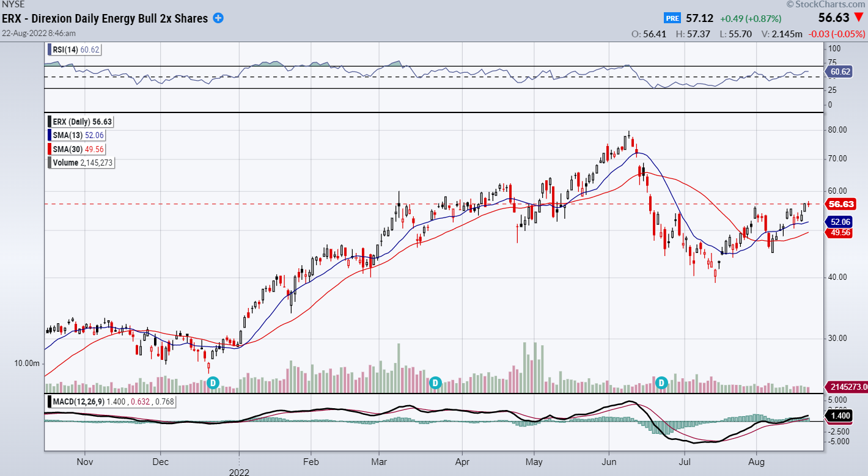The height and width of the screenshot is (476, 868).
Task: Click the RSI(14) legend color marker
Action: click(x=49, y=50)
